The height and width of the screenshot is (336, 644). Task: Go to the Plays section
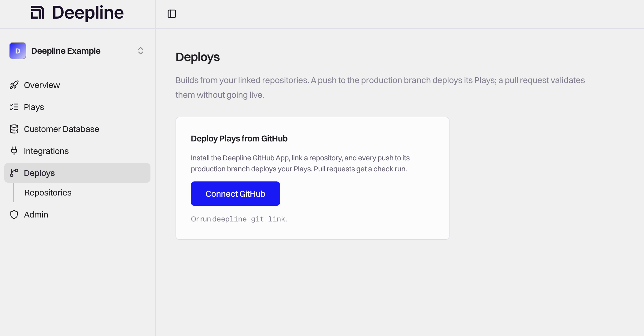pyautogui.click(x=77, y=107)
